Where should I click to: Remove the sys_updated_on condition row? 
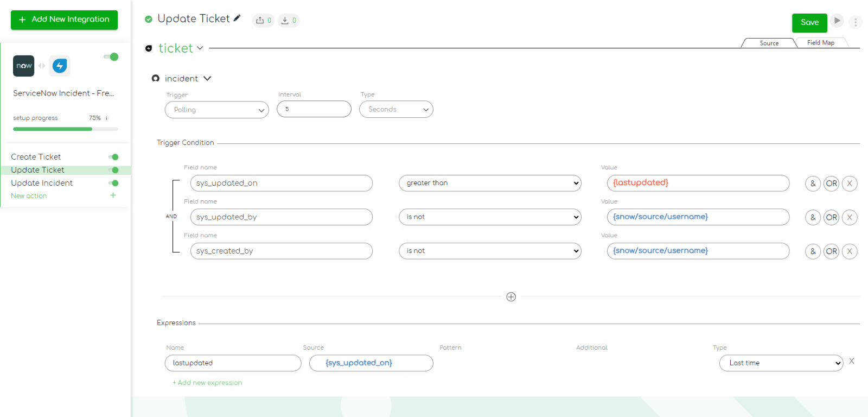click(x=850, y=184)
